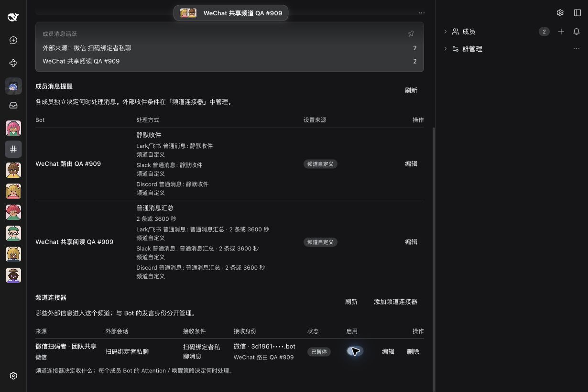
Task: Click 频道自定义 badge in WeChat 路由 row
Action: coord(320,164)
